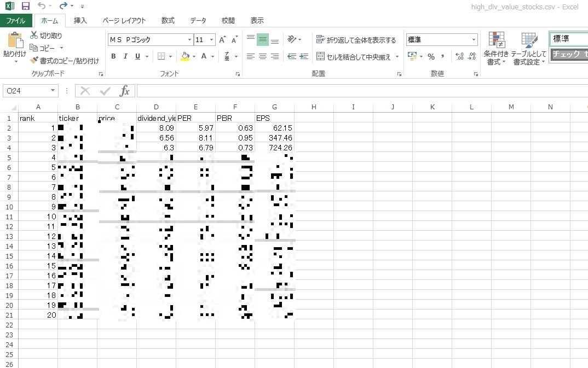This screenshot has width=588, height=368.
Task: Click the Comma Style icon
Action: coord(442,56)
